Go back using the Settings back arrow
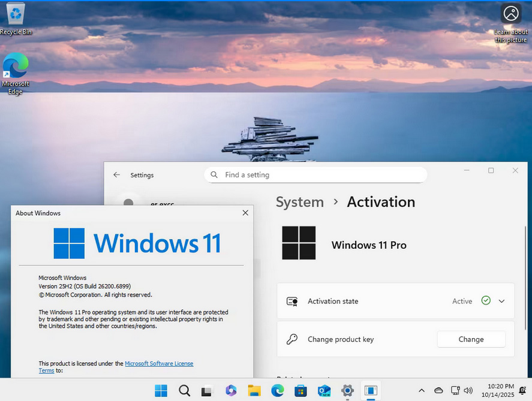The height and width of the screenshot is (401, 532). [116, 175]
